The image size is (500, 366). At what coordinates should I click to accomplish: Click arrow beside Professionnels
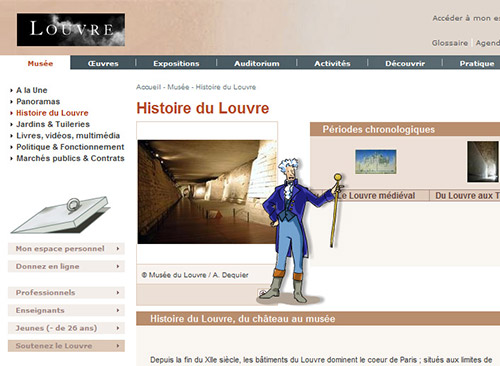(x=118, y=293)
